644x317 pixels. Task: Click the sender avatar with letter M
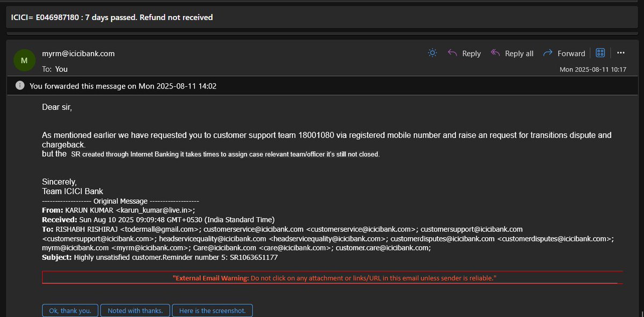(24, 61)
